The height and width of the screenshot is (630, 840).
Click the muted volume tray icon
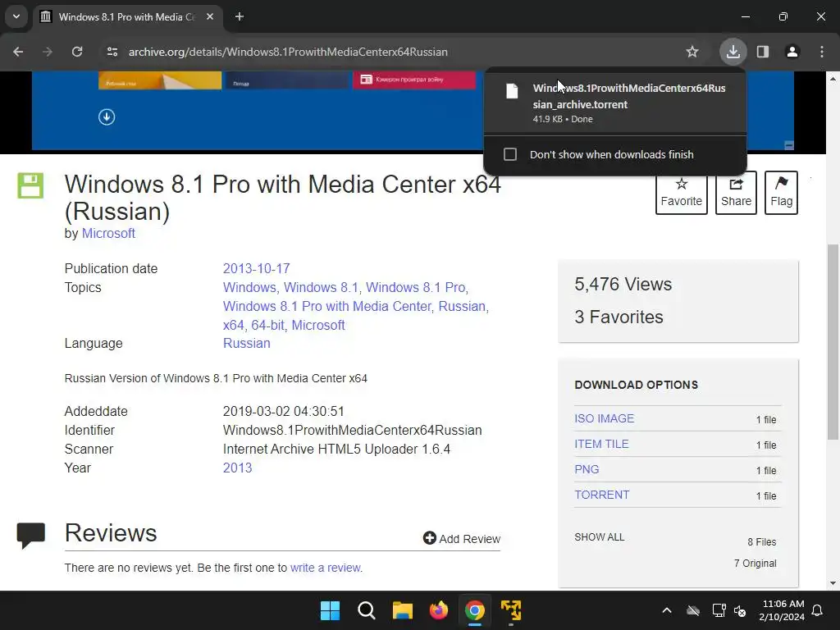[x=740, y=610]
